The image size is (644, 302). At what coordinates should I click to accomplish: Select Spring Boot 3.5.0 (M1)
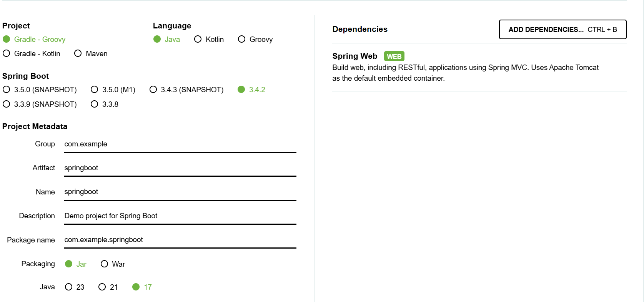click(113, 90)
